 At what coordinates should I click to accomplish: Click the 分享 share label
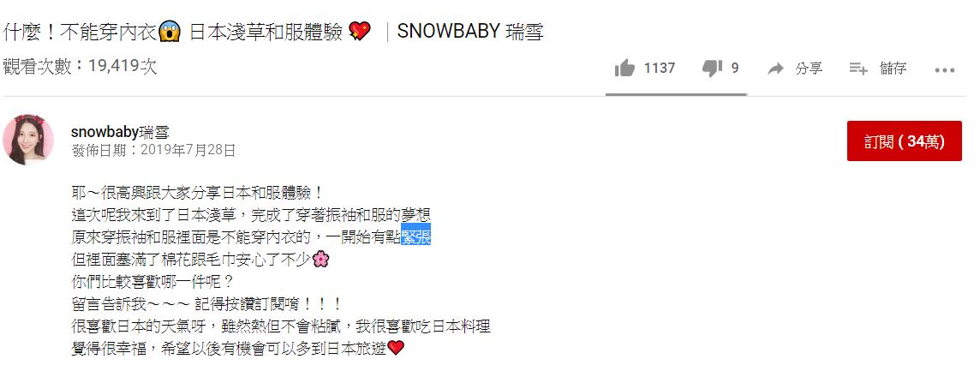coord(809,69)
